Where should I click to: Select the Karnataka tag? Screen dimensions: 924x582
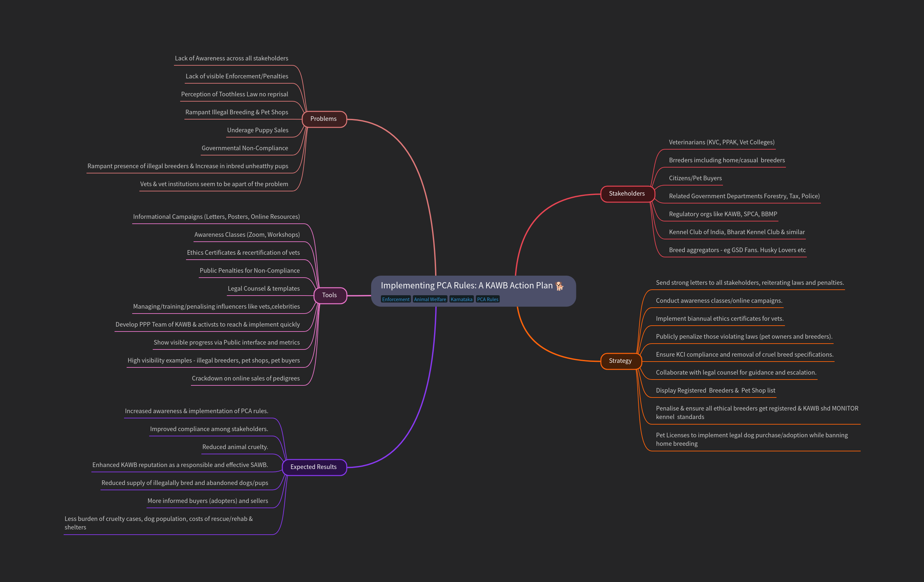tap(461, 299)
